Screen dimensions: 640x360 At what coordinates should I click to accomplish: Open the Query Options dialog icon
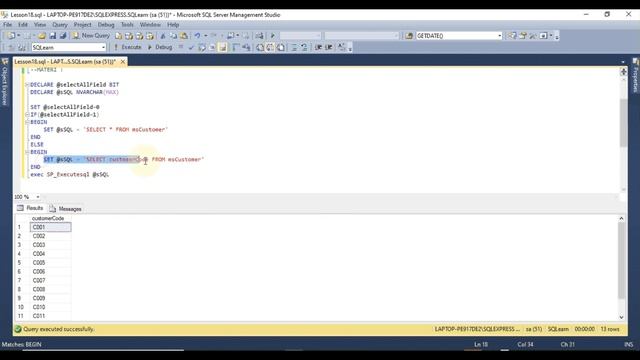tap(212, 47)
